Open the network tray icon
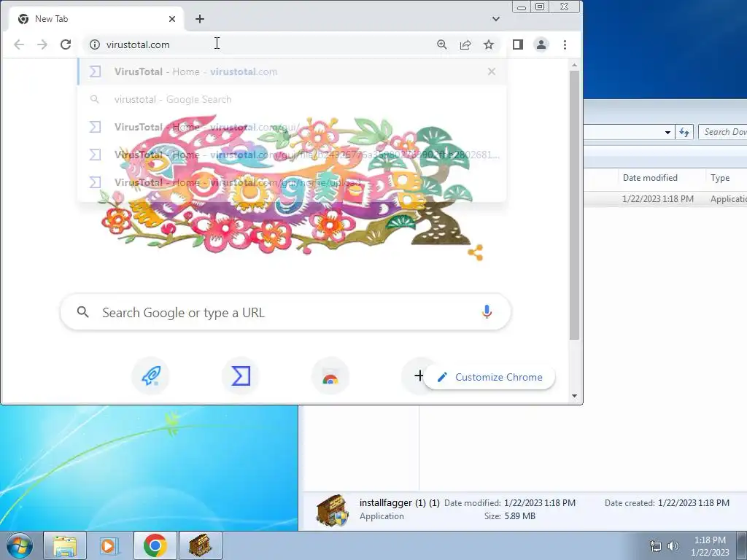Viewport: 747px width, 560px height. pyautogui.click(x=656, y=546)
